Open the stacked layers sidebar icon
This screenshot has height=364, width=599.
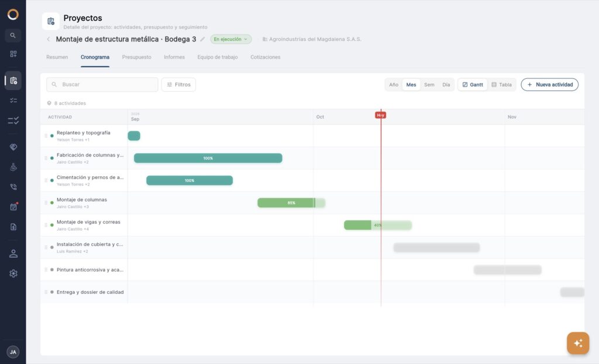13,167
